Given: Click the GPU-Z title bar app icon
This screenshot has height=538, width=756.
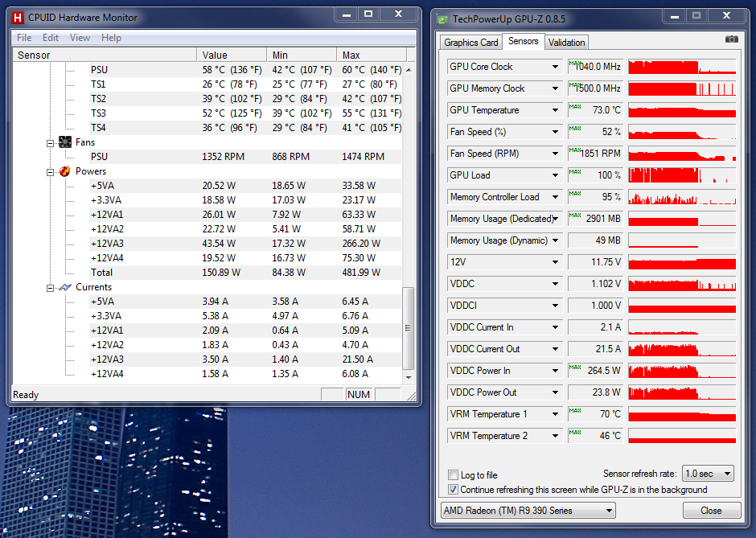Looking at the screenshot, I should tap(442, 20).
